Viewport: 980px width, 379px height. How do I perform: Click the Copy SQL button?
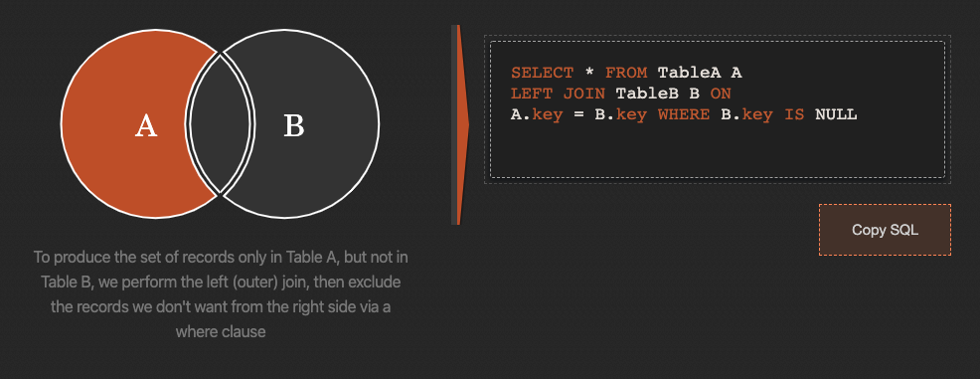tap(885, 230)
